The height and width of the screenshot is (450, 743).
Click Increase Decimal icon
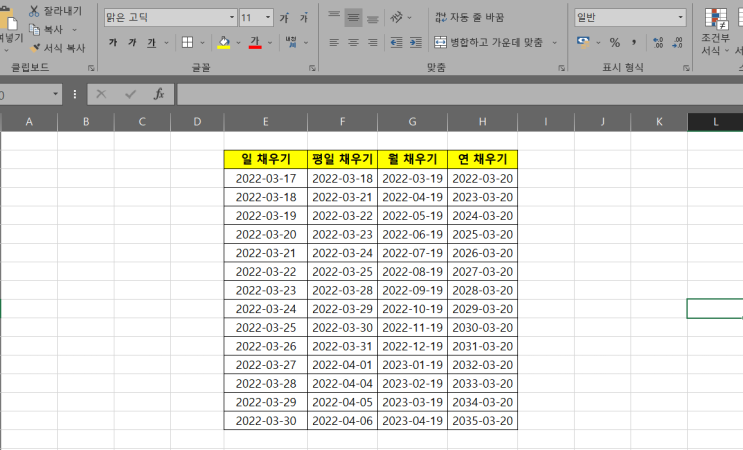(658, 43)
